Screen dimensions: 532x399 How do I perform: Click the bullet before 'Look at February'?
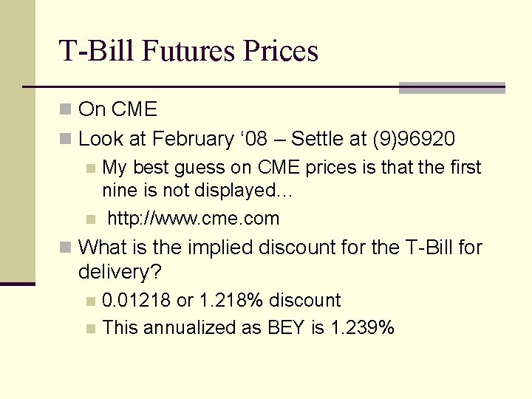point(66,139)
